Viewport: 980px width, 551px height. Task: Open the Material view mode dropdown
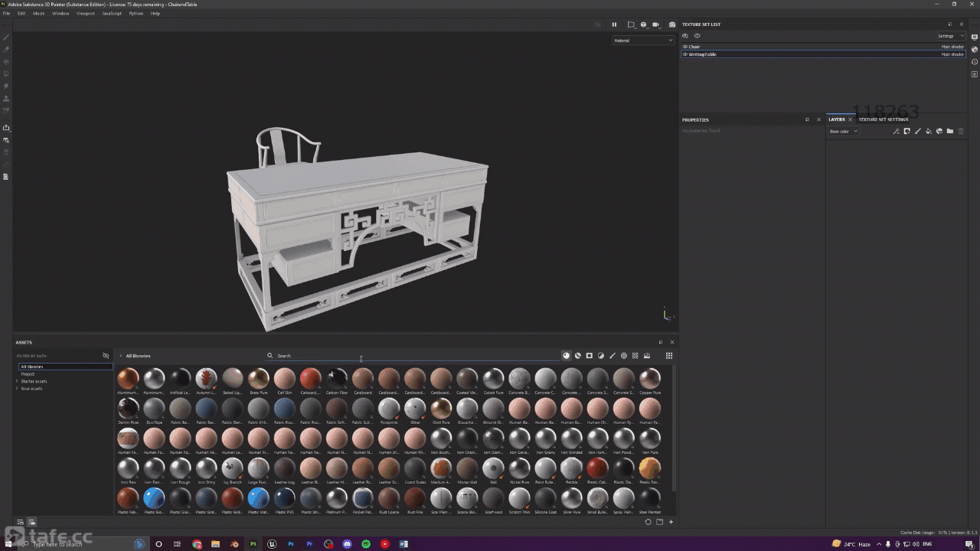[642, 40]
